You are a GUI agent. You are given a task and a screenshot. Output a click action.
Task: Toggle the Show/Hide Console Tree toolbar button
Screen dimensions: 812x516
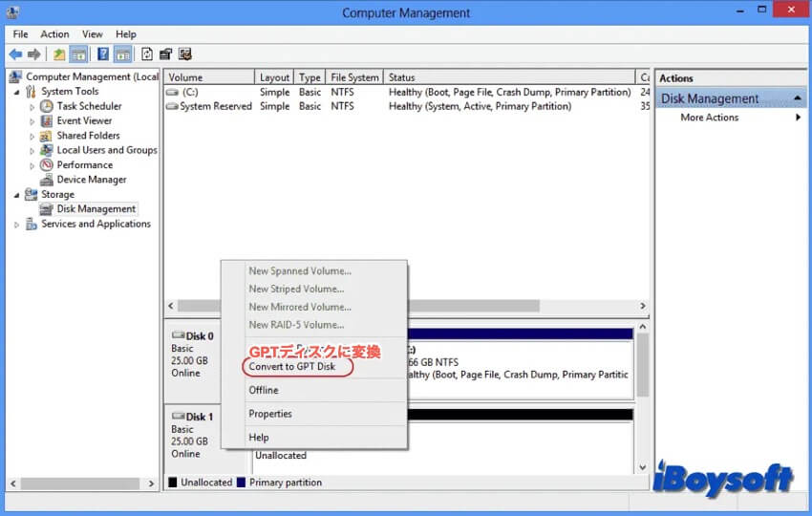(x=79, y=54)
